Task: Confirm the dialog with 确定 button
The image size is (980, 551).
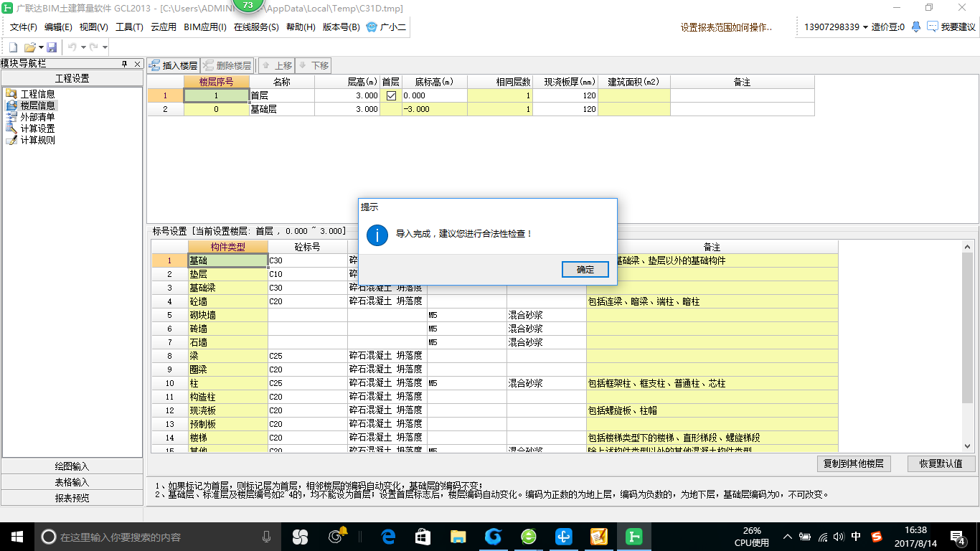Action: 585,270
